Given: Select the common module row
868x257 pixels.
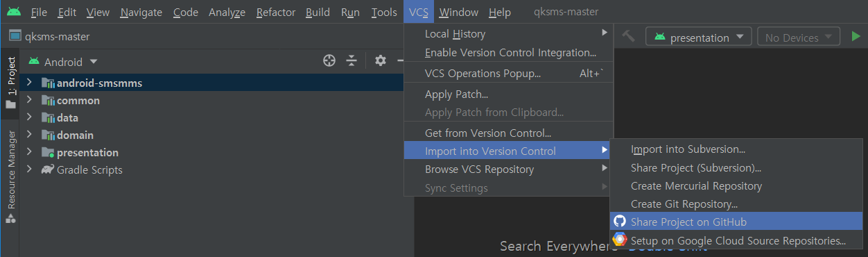Looking at the screenshot, I should [x=212, y=100].
